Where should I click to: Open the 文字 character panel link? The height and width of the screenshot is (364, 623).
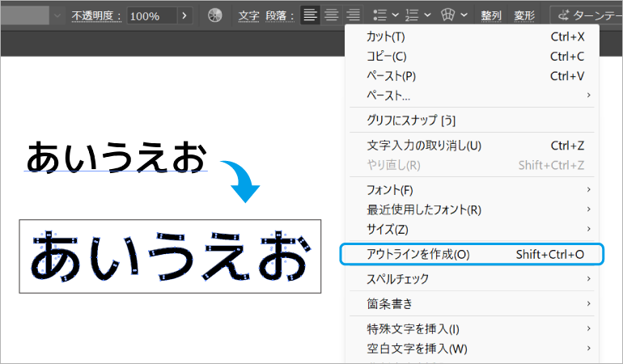pos(248,16)
